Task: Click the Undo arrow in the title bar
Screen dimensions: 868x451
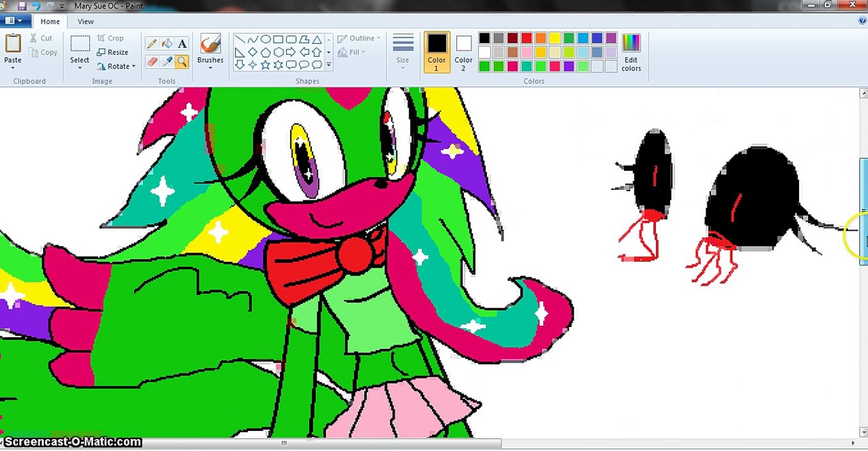Action: pyautogui.click(x=36, y=6)
